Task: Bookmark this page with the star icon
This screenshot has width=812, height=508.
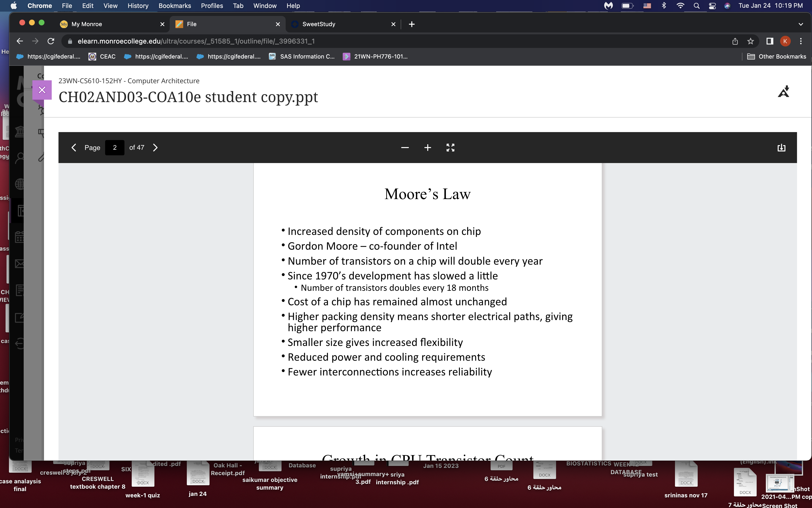Action: 751,41
